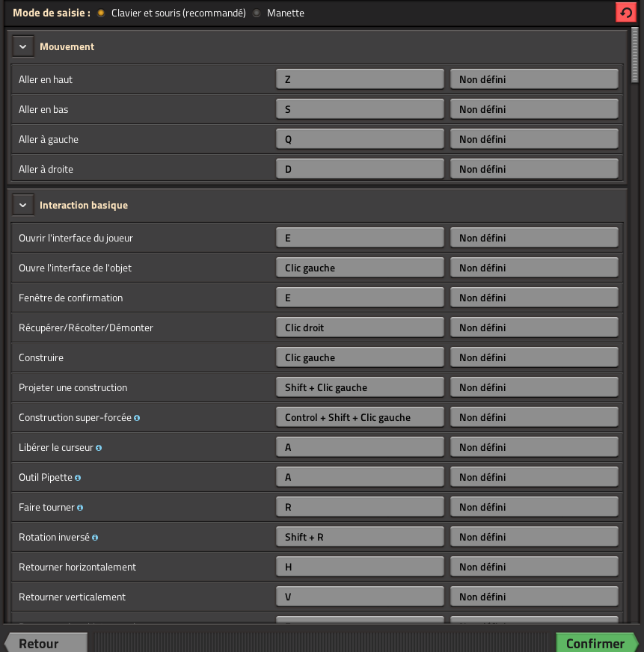
Task: Click info icon beside Rotation inversé
Action: pyautogui.click(x=95, y=538)
